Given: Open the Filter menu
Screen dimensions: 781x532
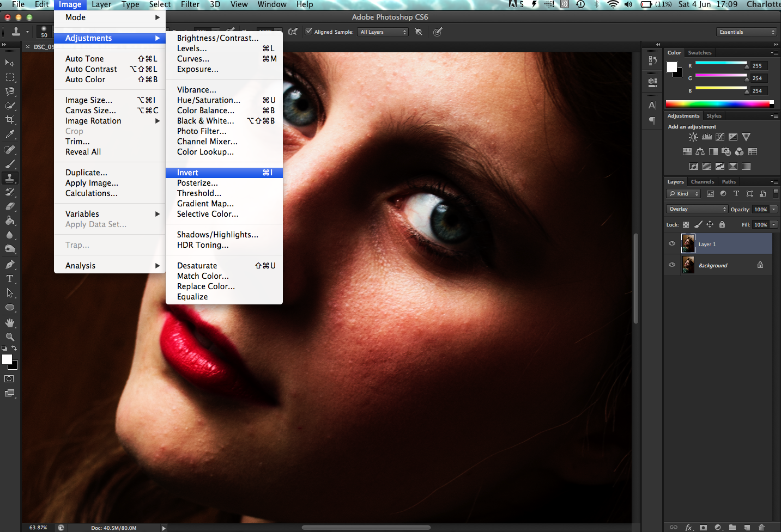Looking at the screenshot, I should pyautogui.click(x=190, y=4).
